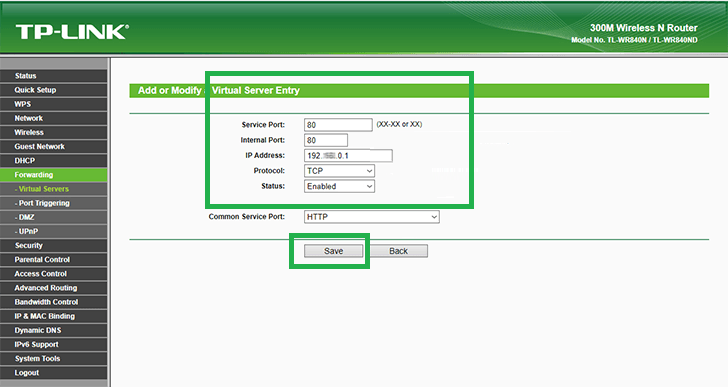728x387 pixels.
Task: Click the 'Internal Port:' label
Action: (x=262, y=140)
